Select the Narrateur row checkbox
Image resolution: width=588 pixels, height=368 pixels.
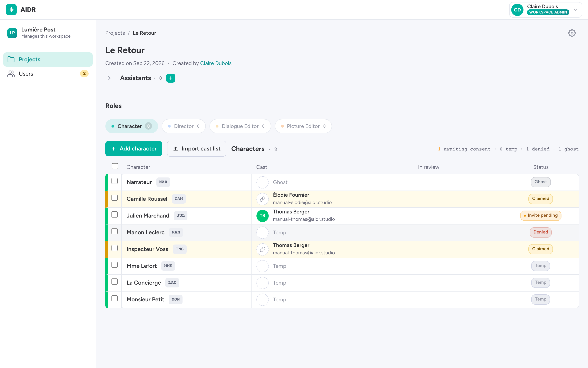(115, 181)
